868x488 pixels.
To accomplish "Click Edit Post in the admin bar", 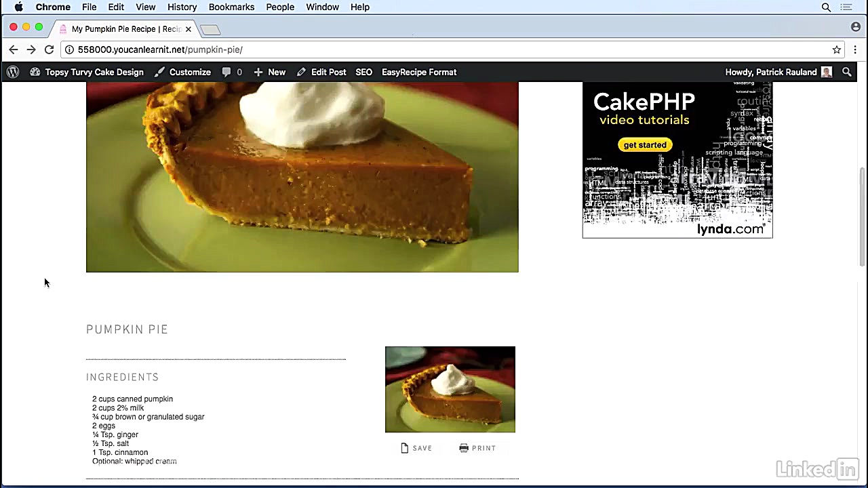I will pyautogui.click(x=321, y=72).
